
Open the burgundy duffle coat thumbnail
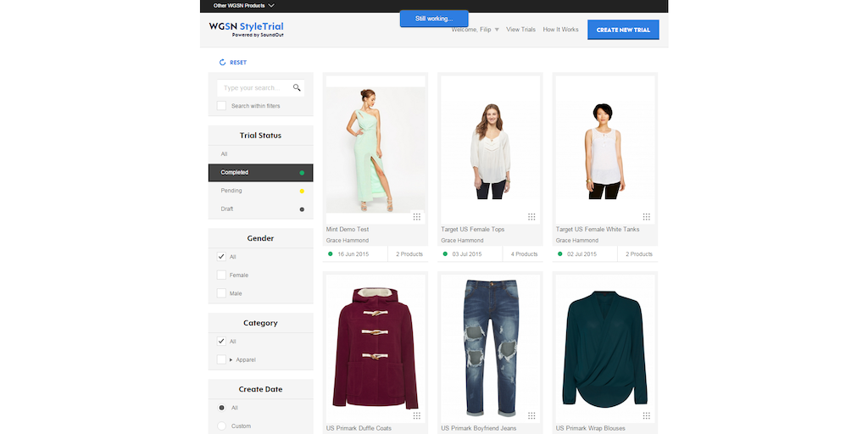coord(376,348)
